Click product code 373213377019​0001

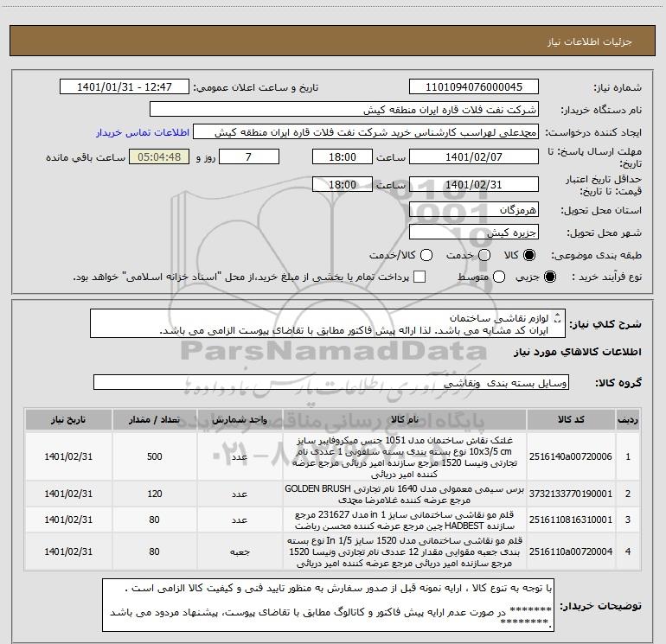coord(571,494)
